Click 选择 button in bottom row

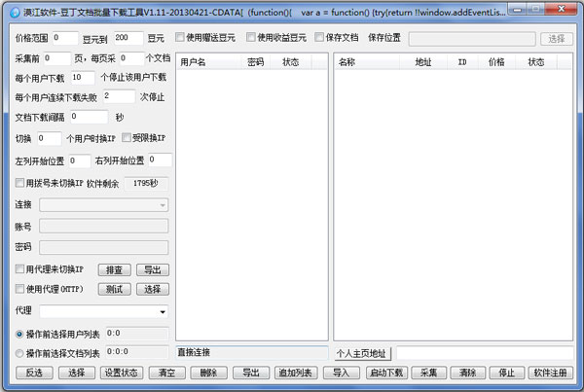click(x=77, y=373)
